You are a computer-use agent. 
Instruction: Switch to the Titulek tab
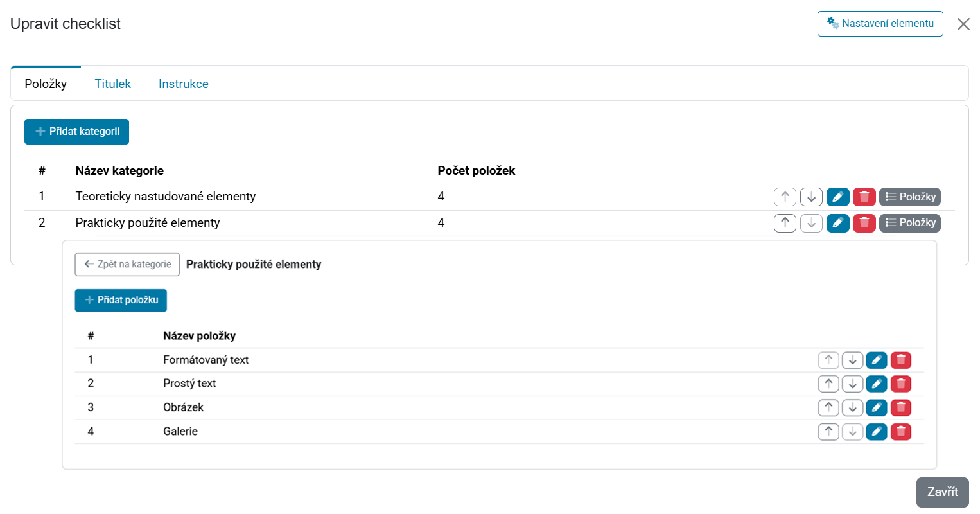[x=112, y=84]
